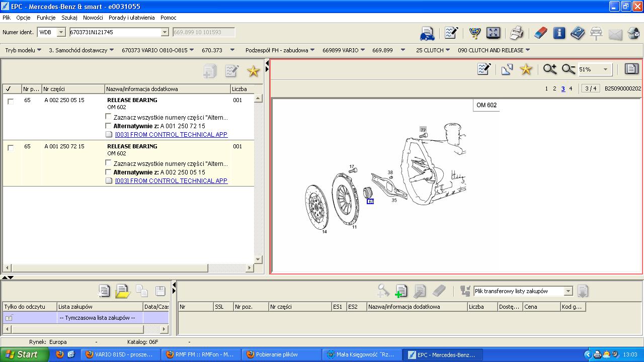Viewport: 644px width, 362px height.
Task: Open shopping list folder icon
Action: (123, 291)
